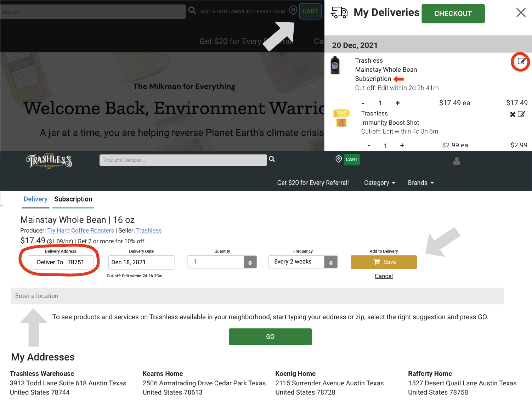Screen dimensions: 532x402
Task: Select the Koenig Home address
Action: pyautogui.click(x=329, y=383)
